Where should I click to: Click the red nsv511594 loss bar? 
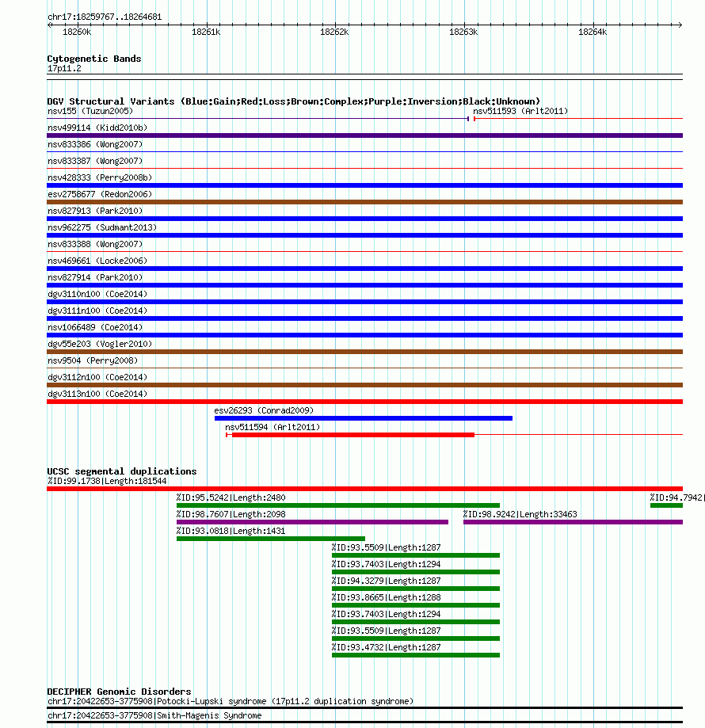click(353, 435)
